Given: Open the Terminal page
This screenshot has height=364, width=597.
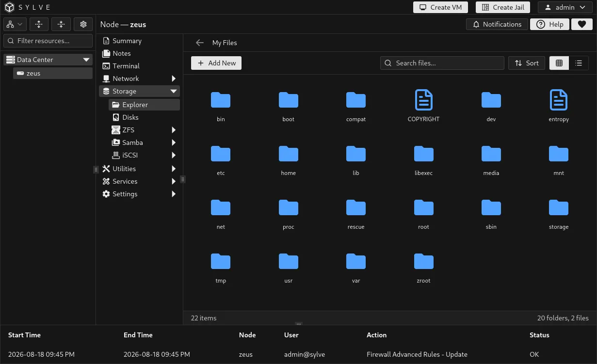Looking at the screenshot, I should [139, 66].
